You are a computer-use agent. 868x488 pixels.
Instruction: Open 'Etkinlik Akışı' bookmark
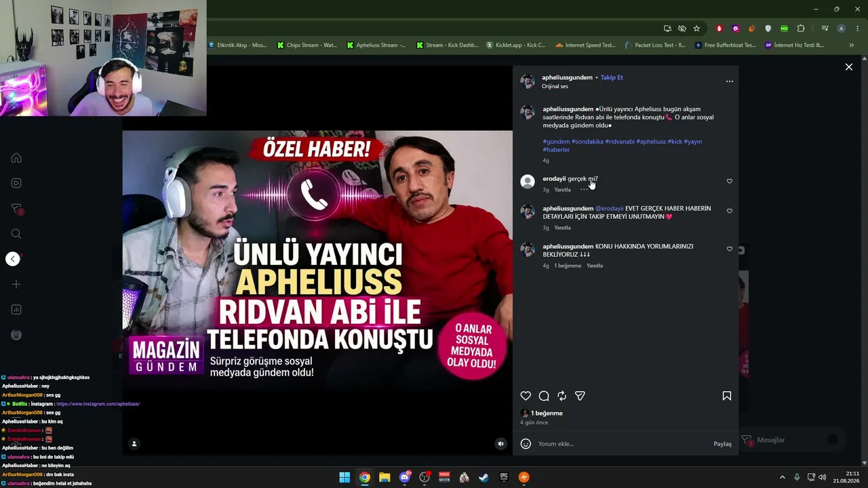tap(237, 45)
